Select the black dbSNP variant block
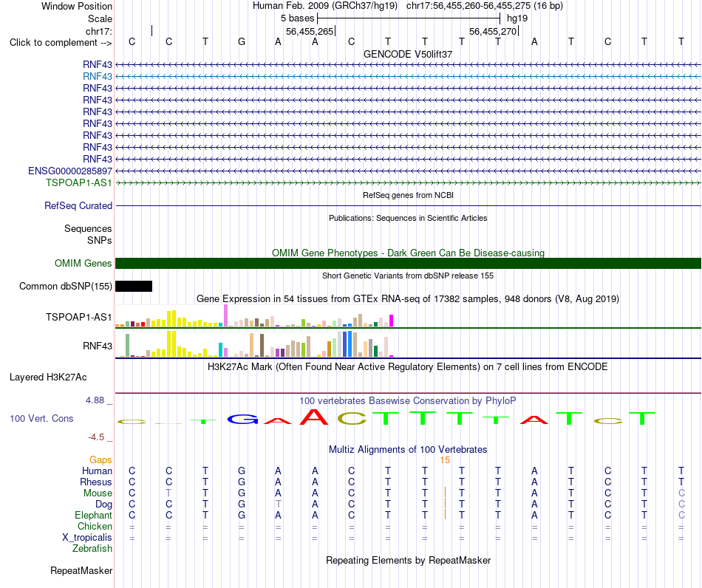 134,286
